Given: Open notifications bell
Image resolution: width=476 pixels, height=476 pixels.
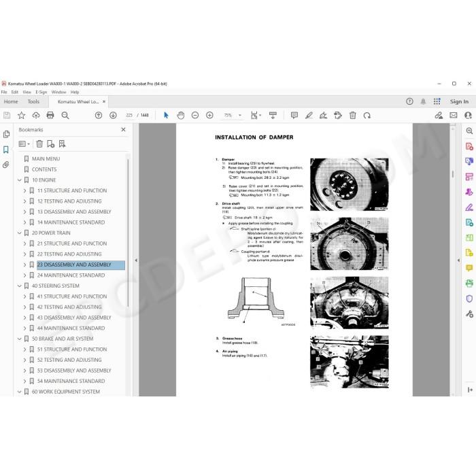Looking at the screenshot, I should click(x=423, y=101).
